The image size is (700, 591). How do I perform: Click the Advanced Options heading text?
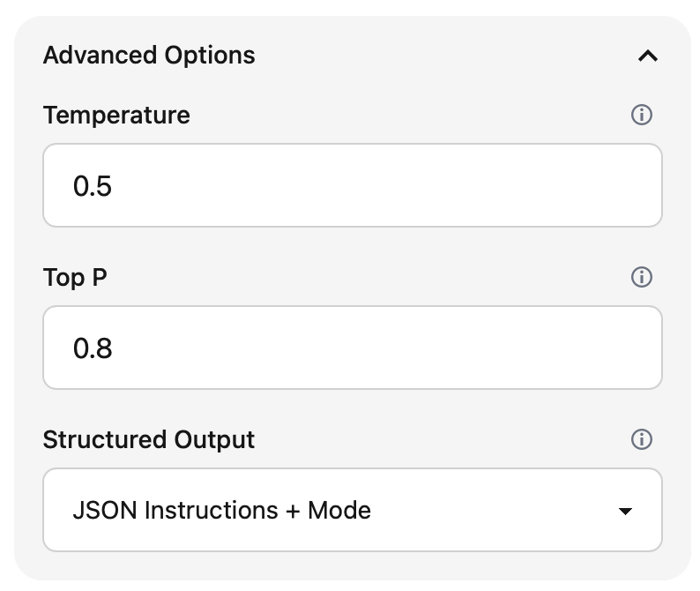[149, 56]
